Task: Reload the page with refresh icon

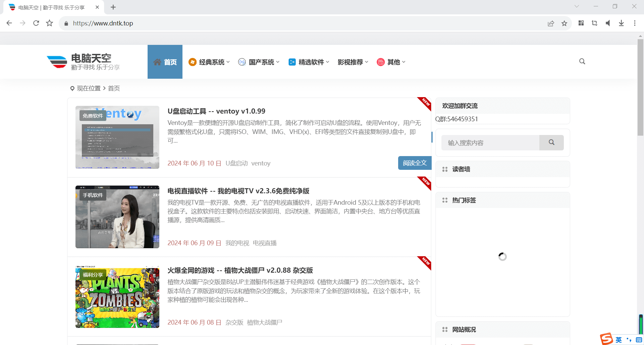Action: click(36, 23)
